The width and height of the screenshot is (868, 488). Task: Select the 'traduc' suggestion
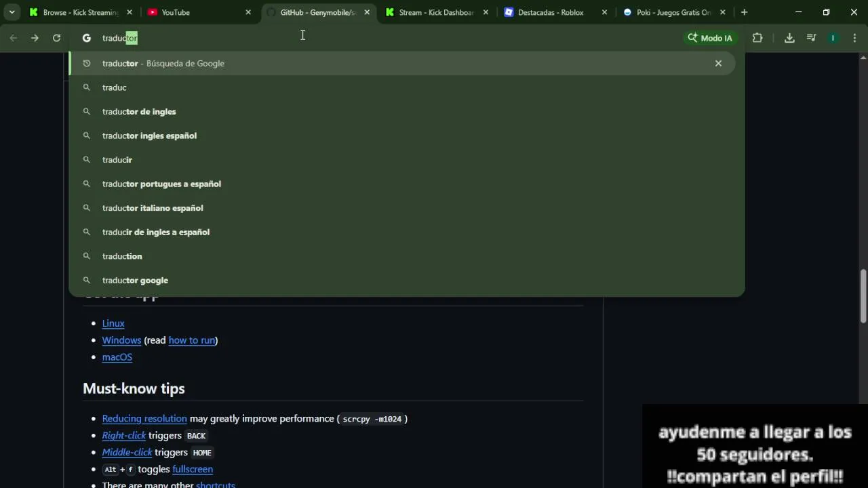pos(403,87)
